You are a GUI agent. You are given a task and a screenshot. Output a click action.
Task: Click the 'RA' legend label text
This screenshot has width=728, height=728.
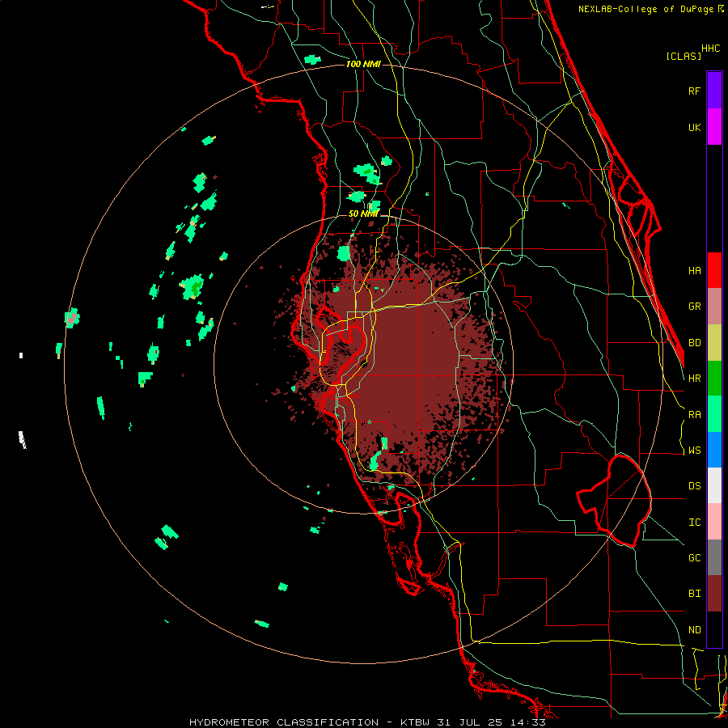tap(694, 415)
